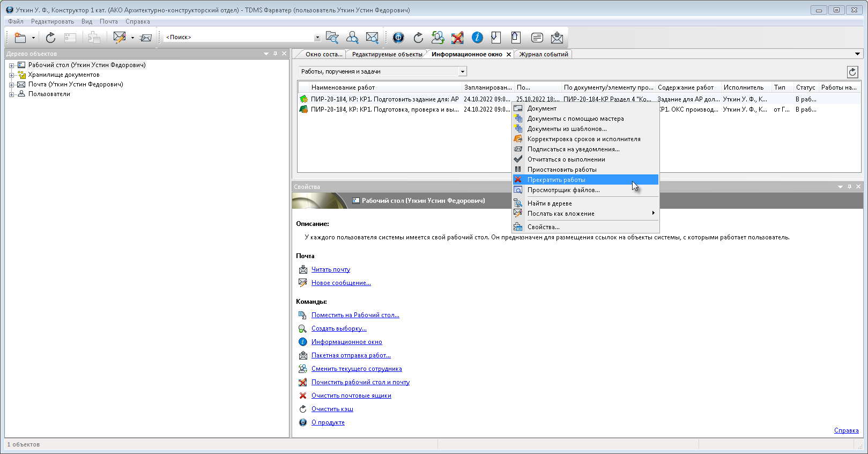Click the clear desktop and mail toolbar icon

[x=457, y=38]
